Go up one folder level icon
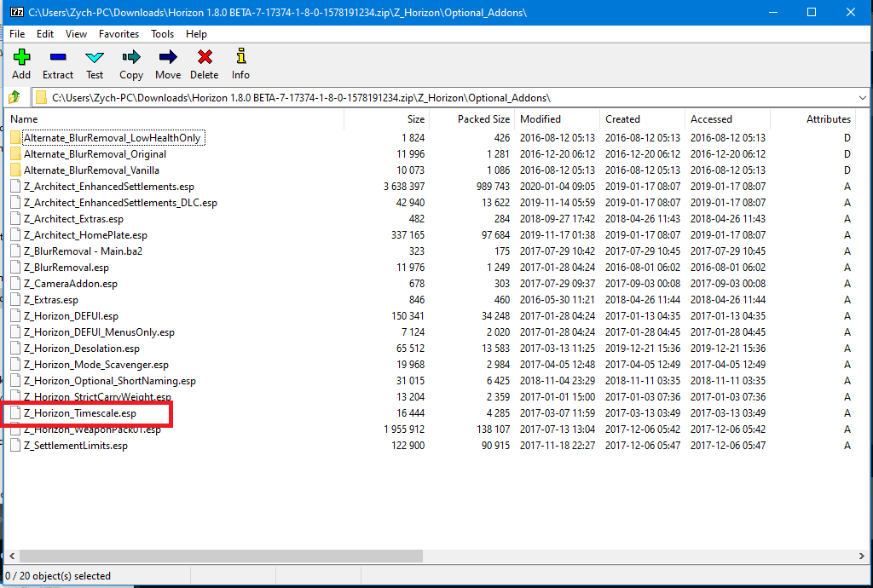Image resolution: width=873 pixels, height=588 pixels. [x=14, y=97]
